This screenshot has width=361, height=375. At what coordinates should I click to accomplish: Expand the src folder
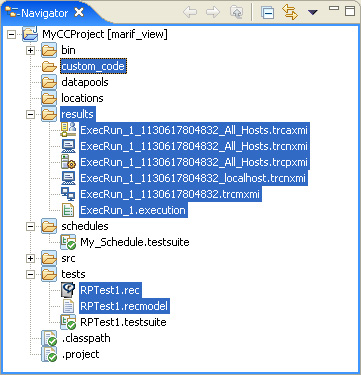tap(31, 258)
